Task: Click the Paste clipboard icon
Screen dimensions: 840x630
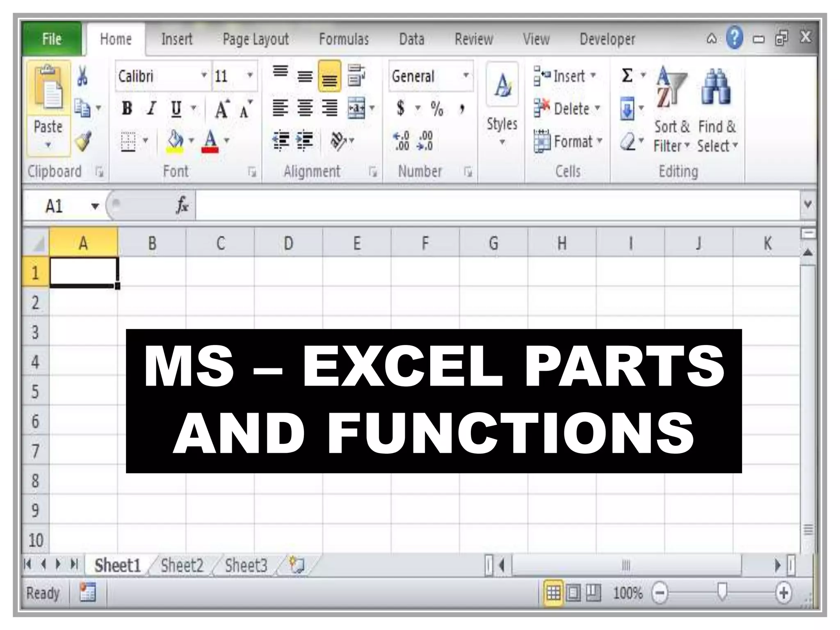Action: pyautogui.click(x=48, y=87)
